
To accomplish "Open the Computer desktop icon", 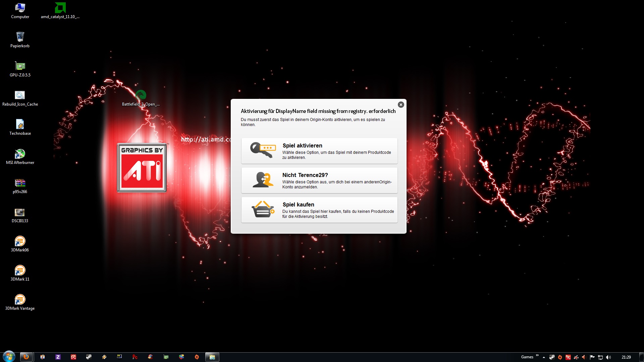I will 20,11.
